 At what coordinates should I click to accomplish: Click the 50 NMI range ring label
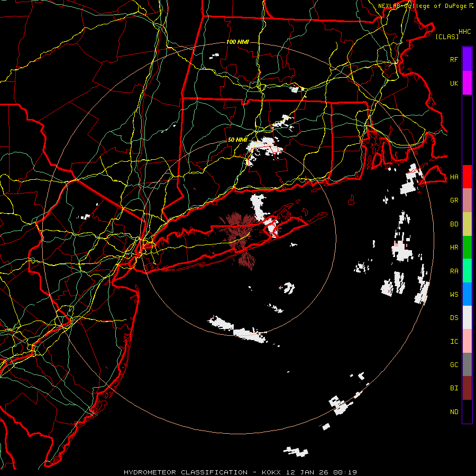click(x=237, y=140)
